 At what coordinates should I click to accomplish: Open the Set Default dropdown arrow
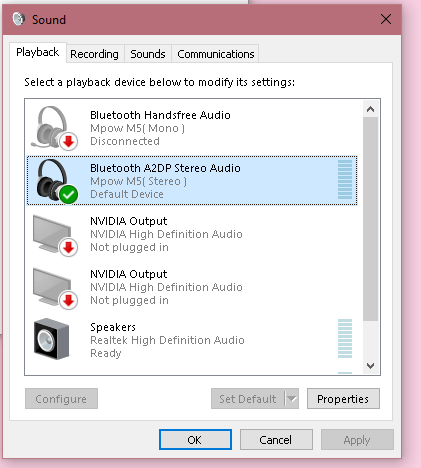(x=292, y=399)
